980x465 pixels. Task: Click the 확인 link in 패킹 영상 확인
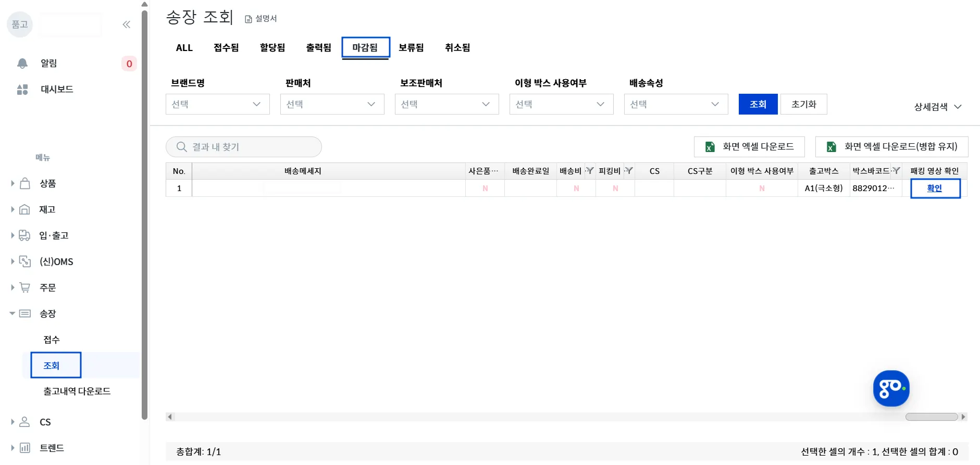tap(935, 188)
